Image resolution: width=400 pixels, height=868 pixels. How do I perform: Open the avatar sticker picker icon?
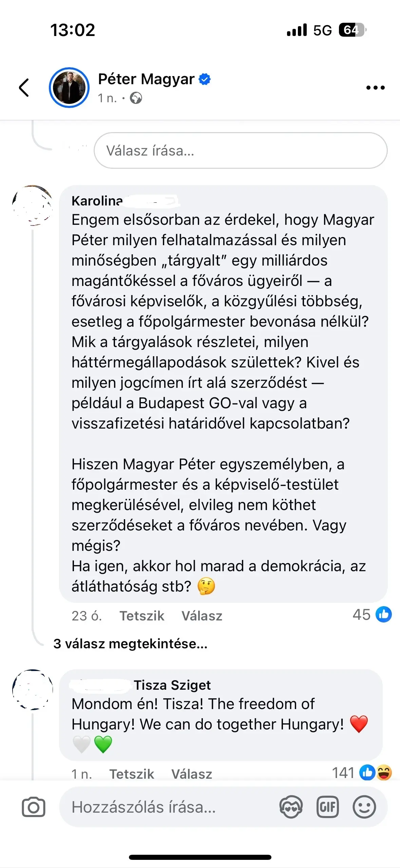tap(291, 807)
